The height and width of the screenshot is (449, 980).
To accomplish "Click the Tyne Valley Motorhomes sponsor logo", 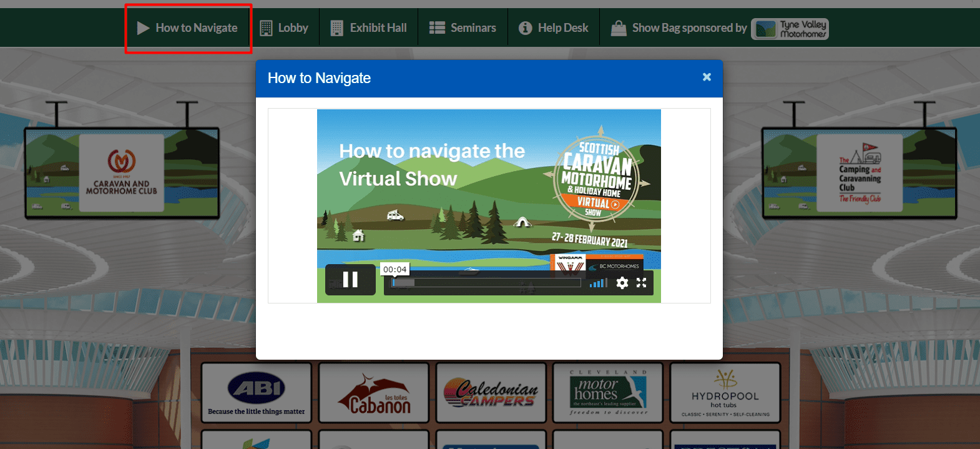I will 790,29.
